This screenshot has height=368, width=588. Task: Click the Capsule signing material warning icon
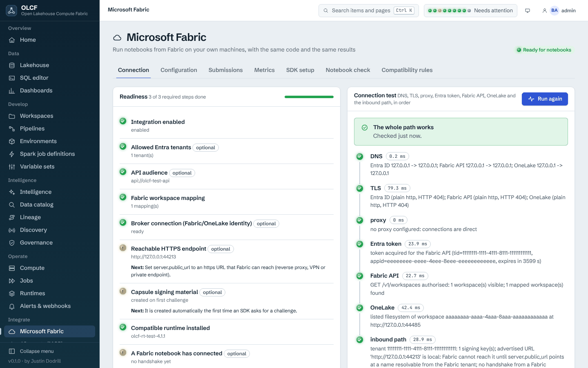(123, 291)
